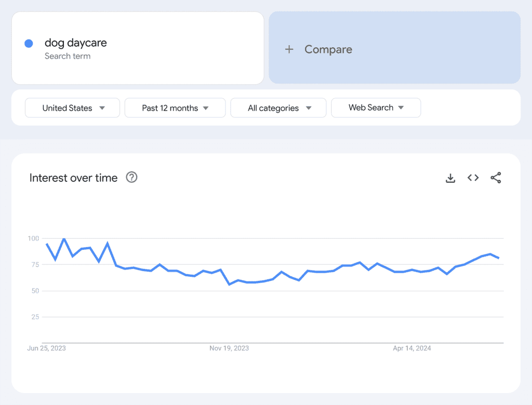Screen dimensions: 532x405
Task: Click the Interest over time heading
Action: coord(73,178)
